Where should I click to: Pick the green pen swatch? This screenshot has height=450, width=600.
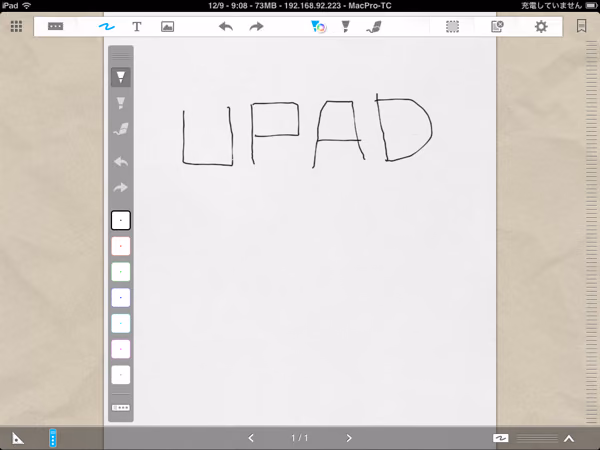click(121, 272)
